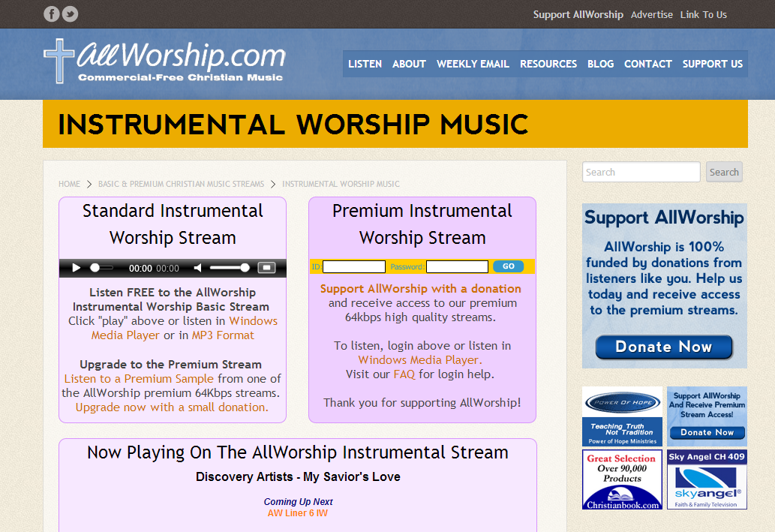Adjust the audio player volume slider
This screenshot has height=532, width=775.
(x=230, y=268)
